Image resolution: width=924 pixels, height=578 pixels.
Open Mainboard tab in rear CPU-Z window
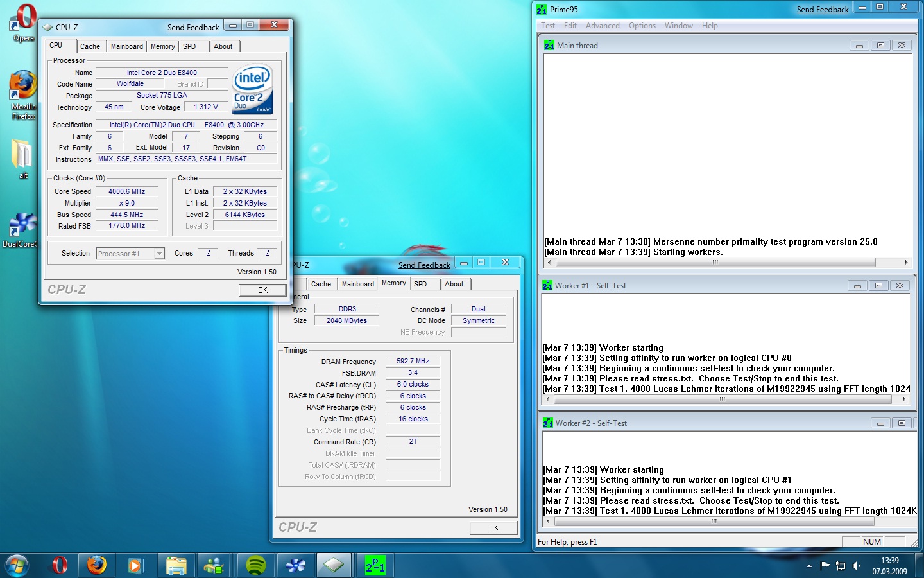tap(358, 284)
